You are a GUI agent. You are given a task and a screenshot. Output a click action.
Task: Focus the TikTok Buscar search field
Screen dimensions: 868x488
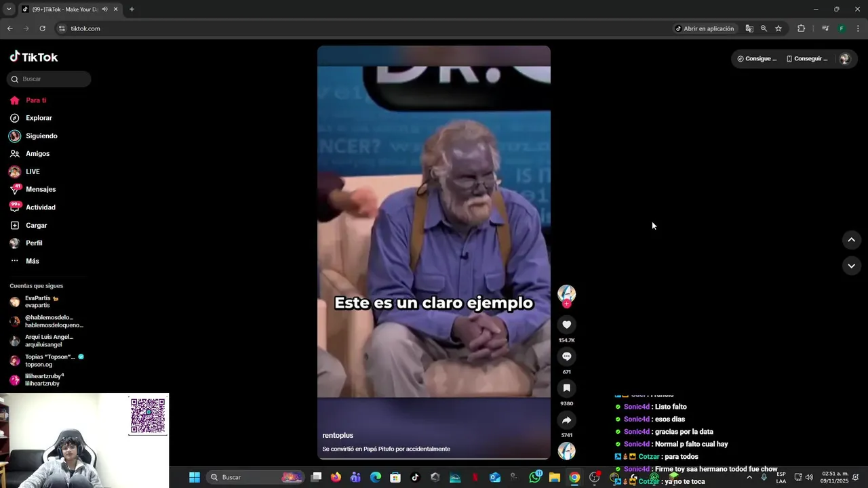coord(49,79)
